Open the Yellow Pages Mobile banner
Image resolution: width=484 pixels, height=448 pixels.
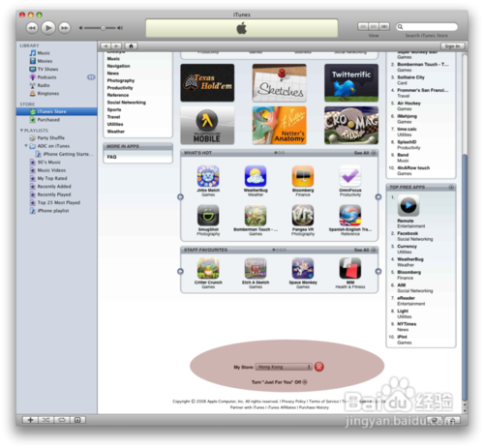click(x=207, y=125)
